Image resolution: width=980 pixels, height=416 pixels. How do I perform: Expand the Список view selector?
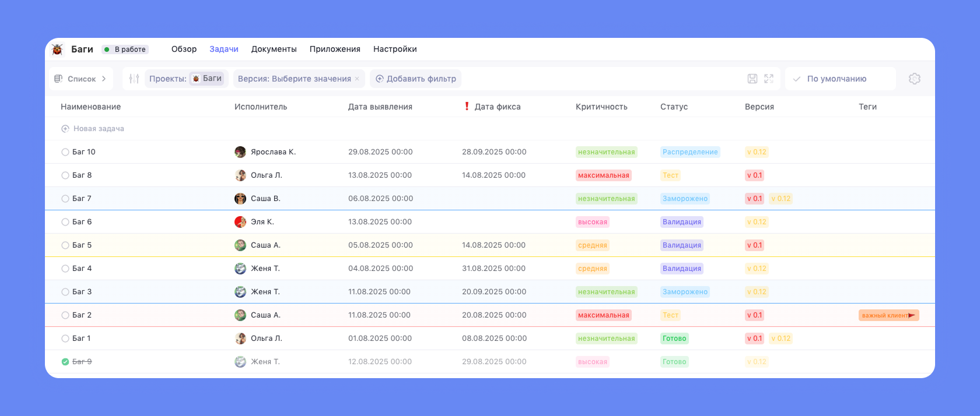[81, 79]
